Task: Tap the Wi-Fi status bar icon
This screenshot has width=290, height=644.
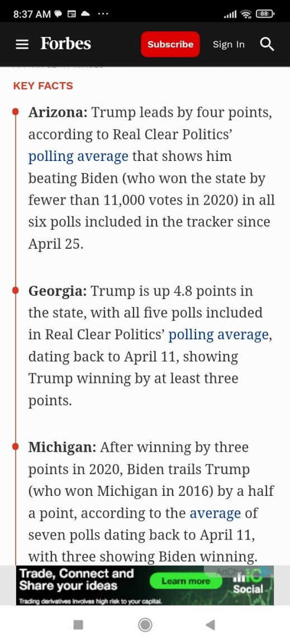Action: [x=246, y=15]
